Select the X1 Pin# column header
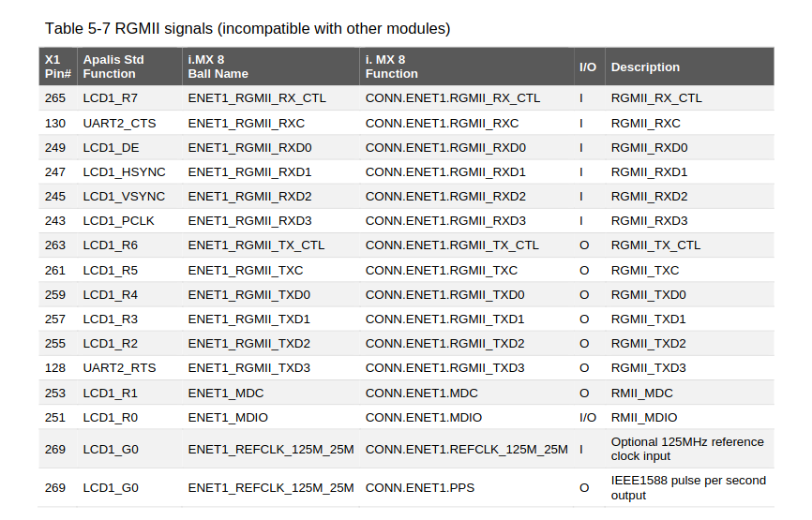 point(57,67)
